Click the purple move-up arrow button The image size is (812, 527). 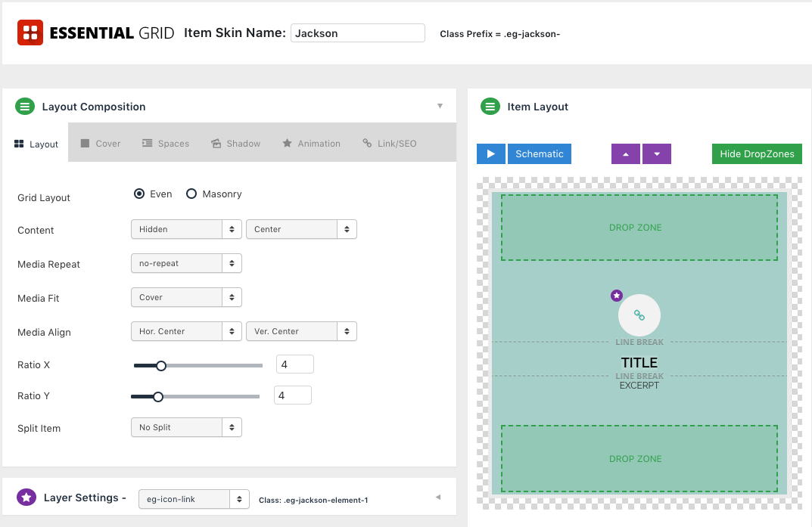click(626, 154)
